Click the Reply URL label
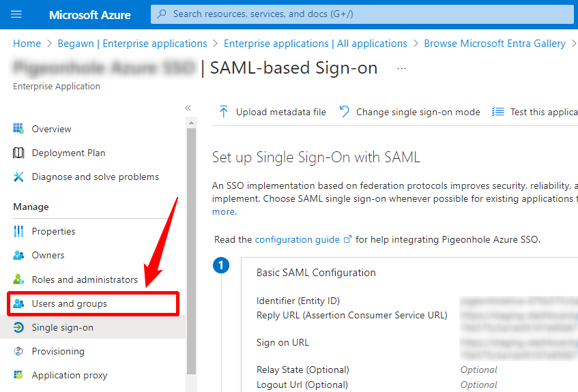This screenshot has width=578, height=392. click(351, 316)
